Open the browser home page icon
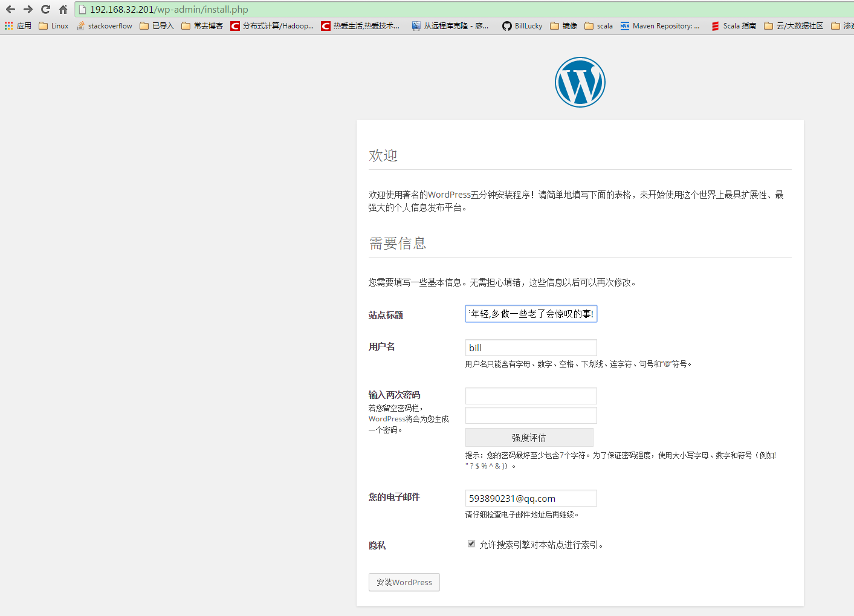Screen dimensions: 854x616 coord(63,9)
